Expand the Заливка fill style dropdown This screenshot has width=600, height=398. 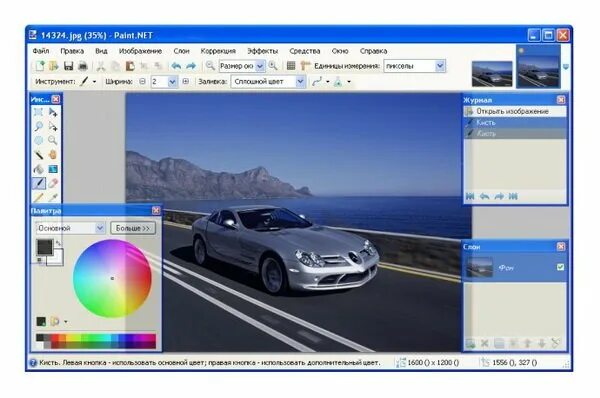pyautogui.click(x=300, y=82)
